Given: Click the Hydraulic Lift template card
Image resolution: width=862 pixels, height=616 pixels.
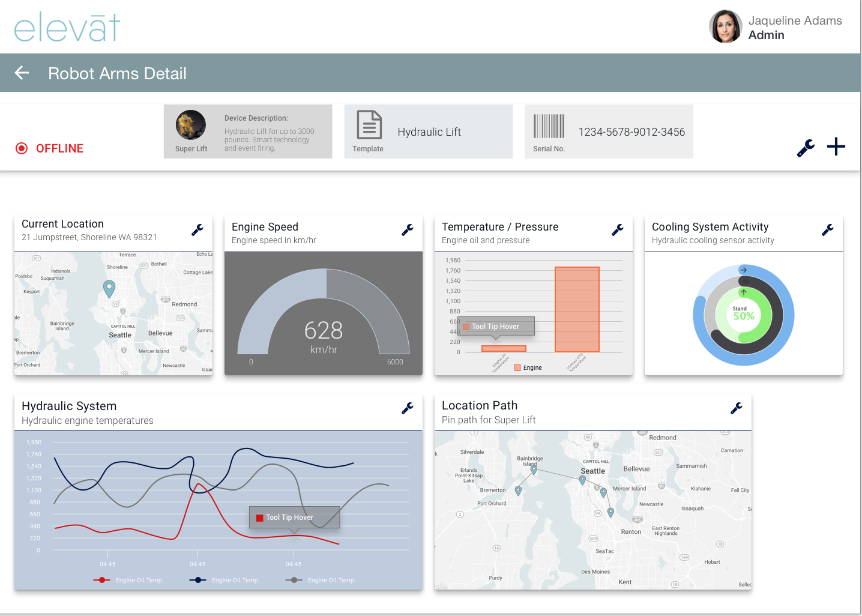Looking at the screenshot, I should click(x=428, y=131).
